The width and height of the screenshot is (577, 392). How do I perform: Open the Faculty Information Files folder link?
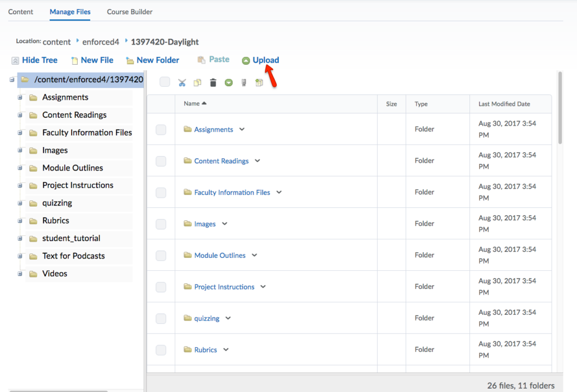coord(232,193)
